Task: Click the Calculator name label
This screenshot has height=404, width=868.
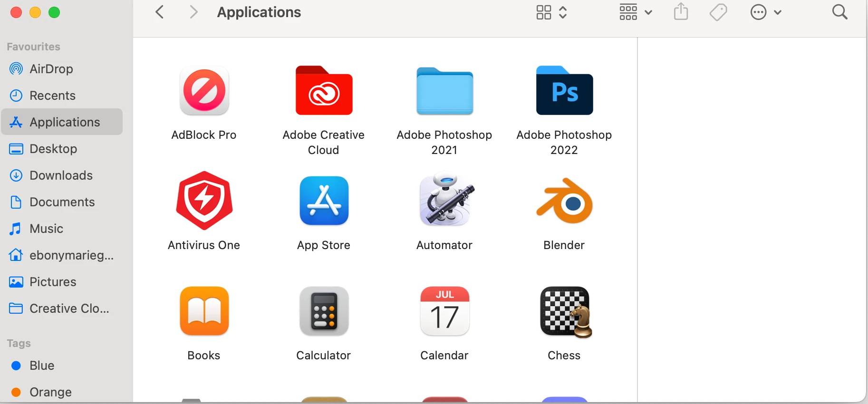Action: (x=324, y=356)
